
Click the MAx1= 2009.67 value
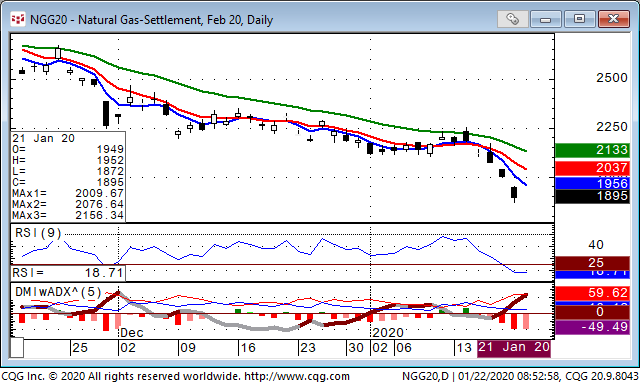coord(68,193)
